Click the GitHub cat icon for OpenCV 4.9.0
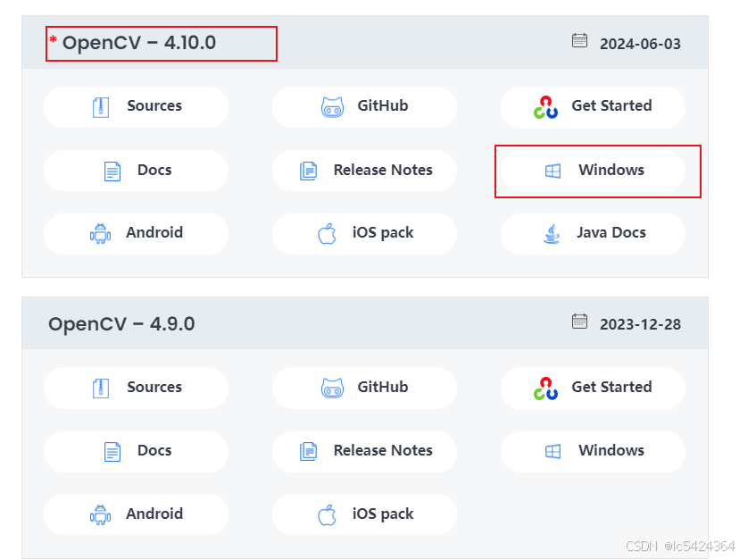The height and width of the screenshot is (560, 756). tap(333, 387)
